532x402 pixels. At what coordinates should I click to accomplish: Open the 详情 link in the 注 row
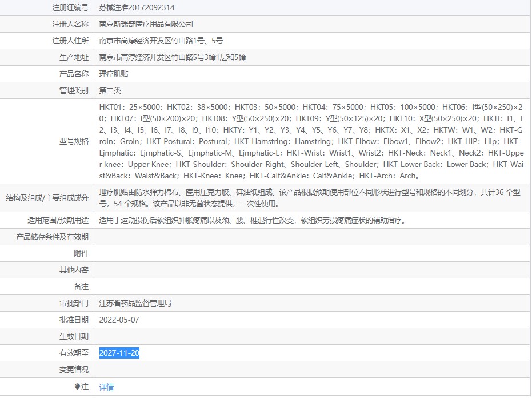(106, 387)
